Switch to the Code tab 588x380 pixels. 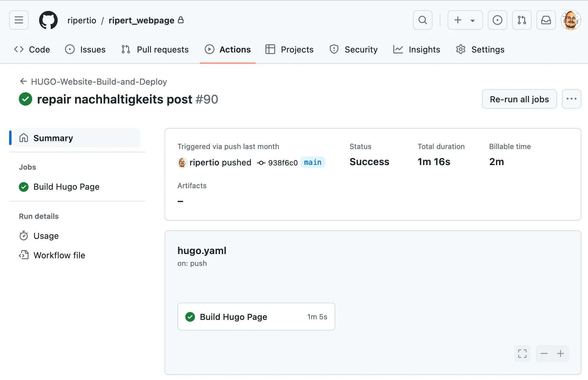(32, 49)
